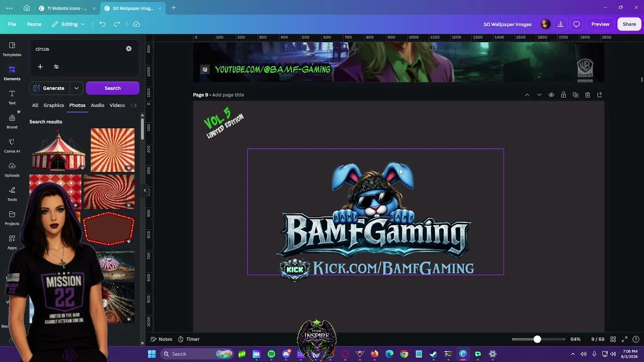Move Page 9 down
Viewport: 644px width, 362px height.
tap(539, 95)
